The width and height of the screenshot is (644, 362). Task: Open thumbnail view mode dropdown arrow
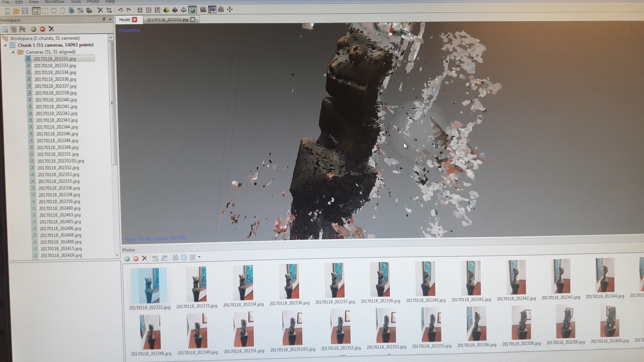point(199,257)
